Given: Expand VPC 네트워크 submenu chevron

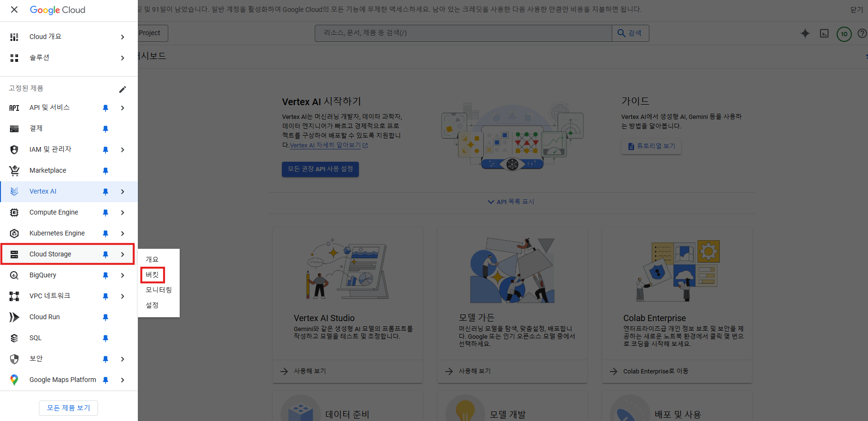Looking at the screenshot, I should click(x=123, y=296).
